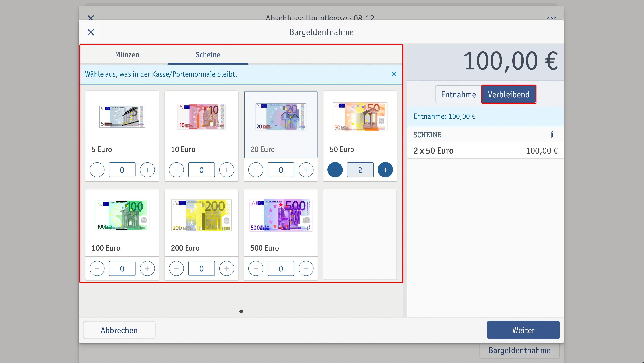
Task: Increase the 20 Euro count
Action: coord(306,170)
